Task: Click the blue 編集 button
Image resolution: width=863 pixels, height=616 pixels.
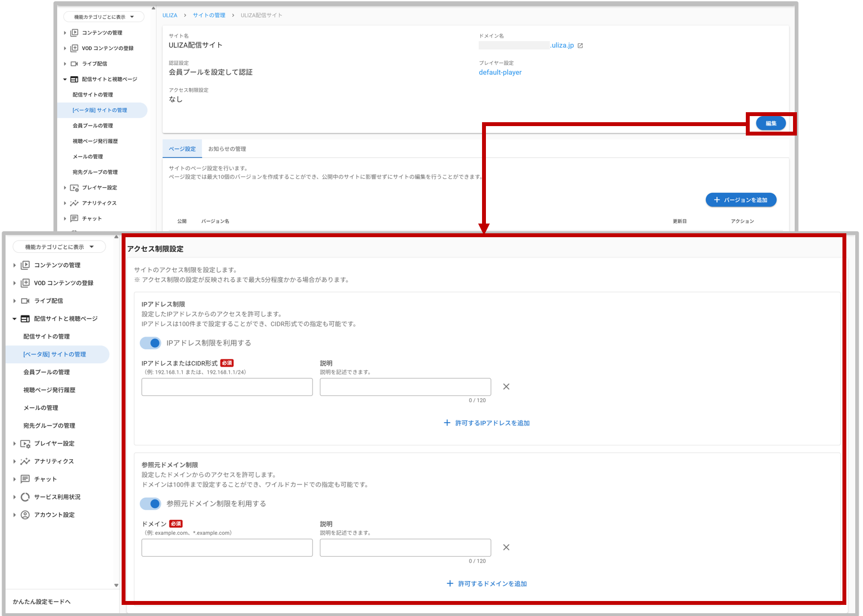Action: (771, 123)
